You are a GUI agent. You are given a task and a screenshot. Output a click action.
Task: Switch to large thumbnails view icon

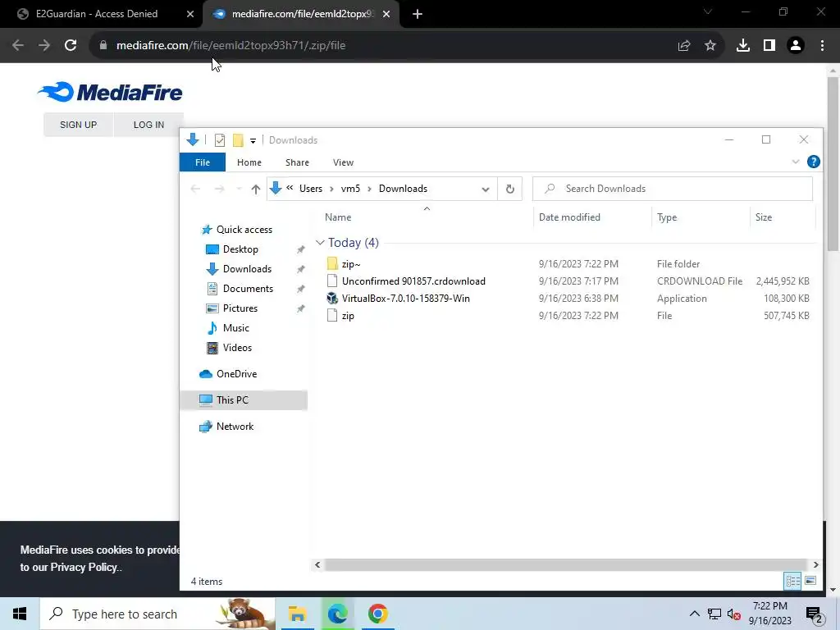pos(810,581)
